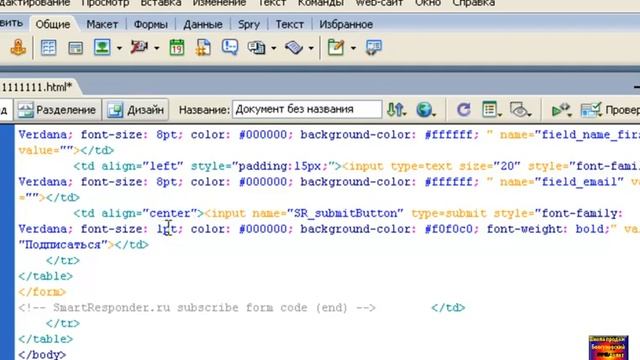This screenshot has height=360, width=640.
Task: Click the "field_email" name attribute text
Action: click(x=579, y=182)
